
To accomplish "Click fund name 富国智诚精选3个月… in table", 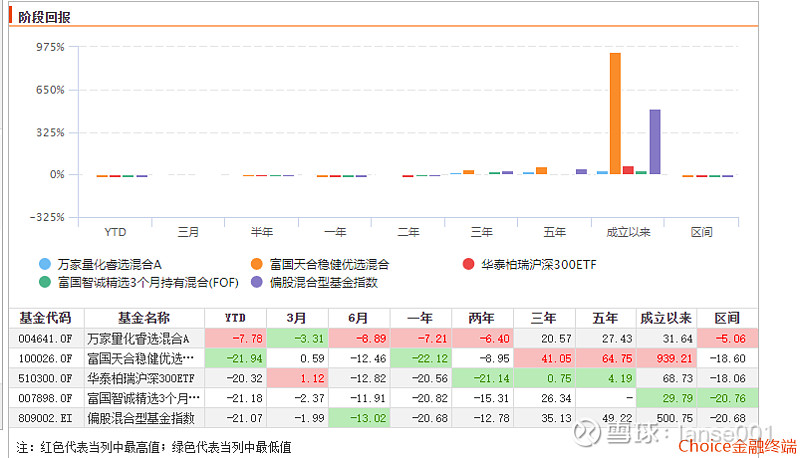I will (144, 398).
